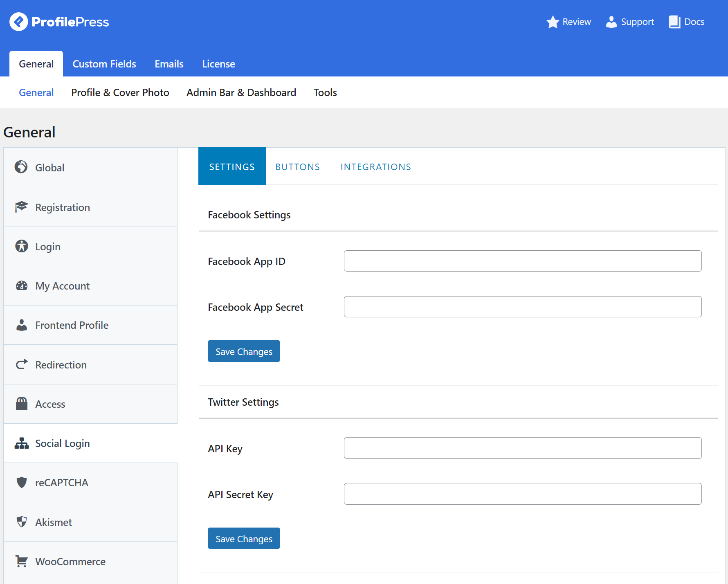Save changes for Facebook Settings
The image size is (728, 584).
pyautogui.click(x=244, y=351)
